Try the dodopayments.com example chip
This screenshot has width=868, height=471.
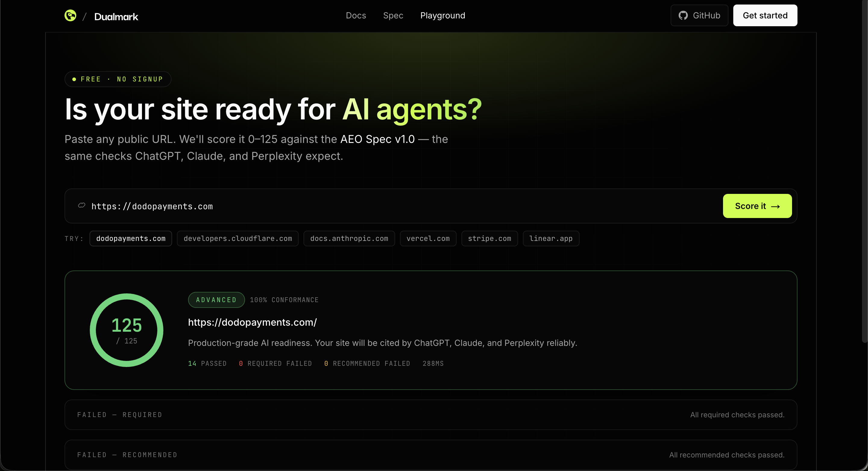[x=131, y=239]
